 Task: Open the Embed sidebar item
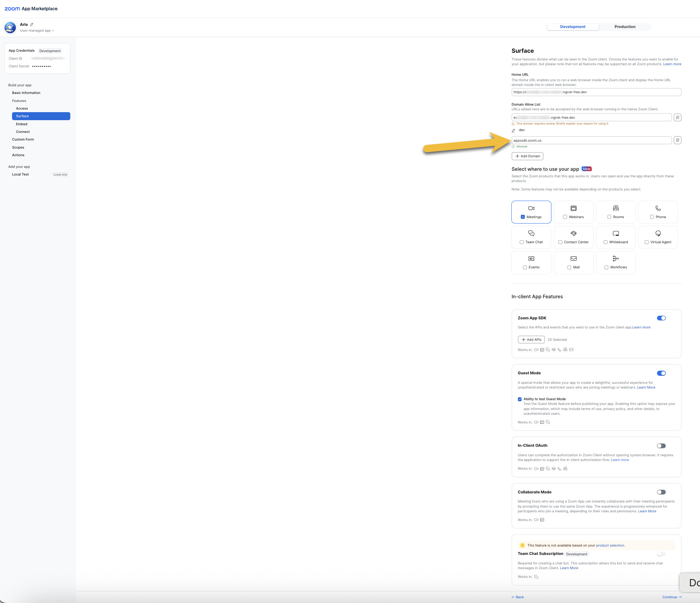click(22, 124)
